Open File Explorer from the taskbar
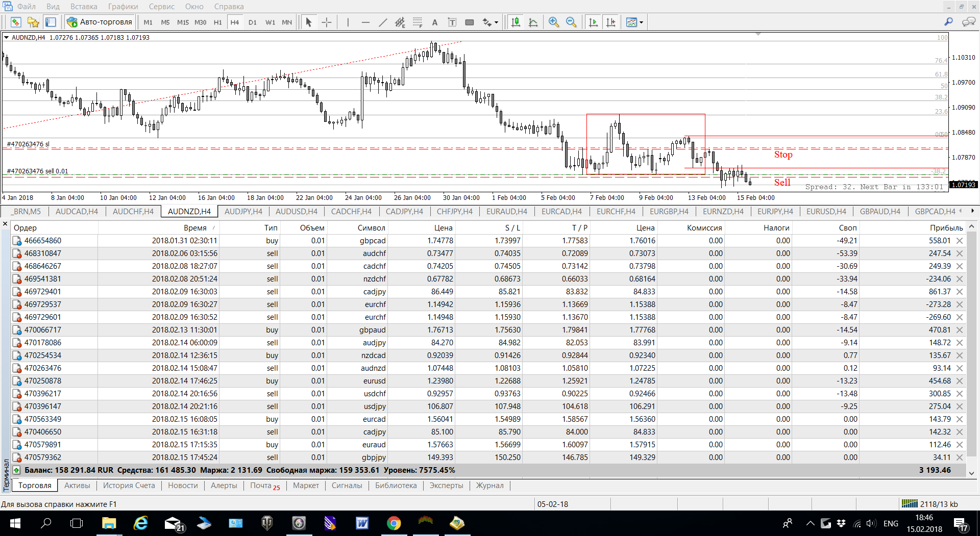The height and width of the screenshot is (536, 980). [x=109, y=523]
